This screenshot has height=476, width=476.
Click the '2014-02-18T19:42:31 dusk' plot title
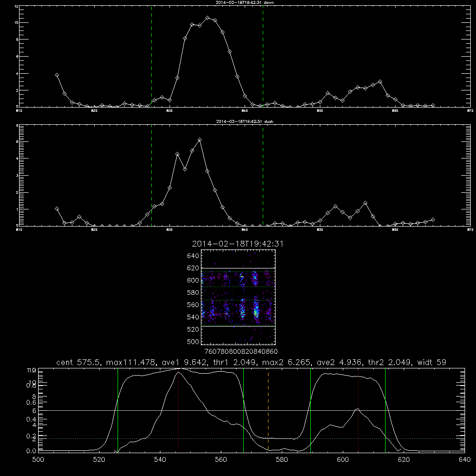(x=245, y=121)
